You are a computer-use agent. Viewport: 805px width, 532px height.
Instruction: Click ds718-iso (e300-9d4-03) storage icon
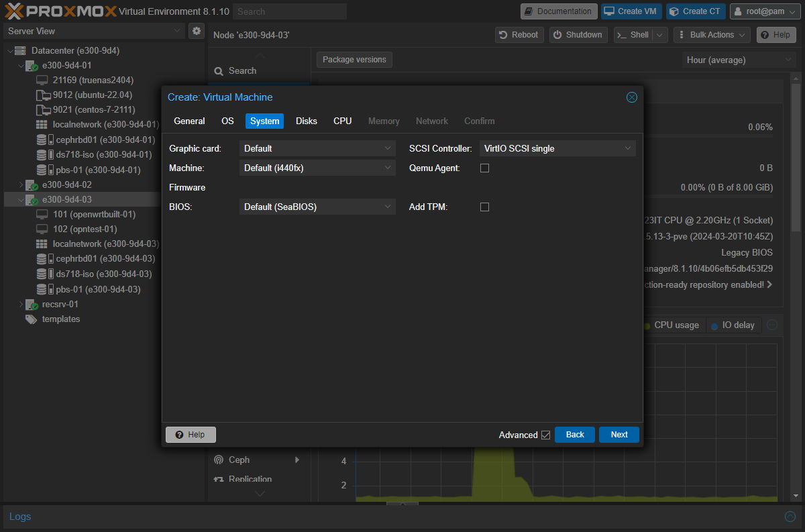[x=44, y=274]
